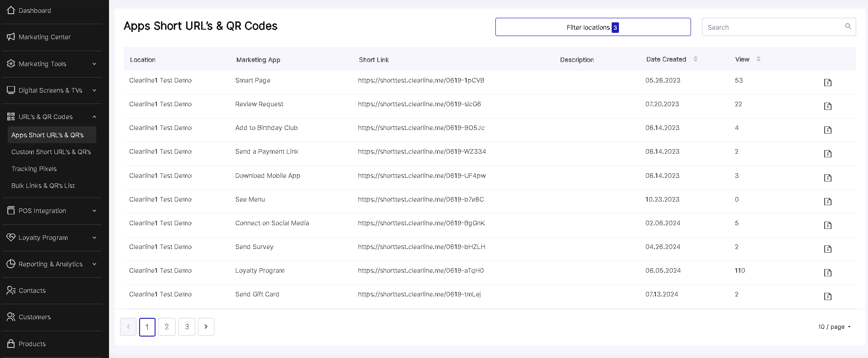Click short link ending 0619-tmLej
The image size is (868, 358).
419,294
